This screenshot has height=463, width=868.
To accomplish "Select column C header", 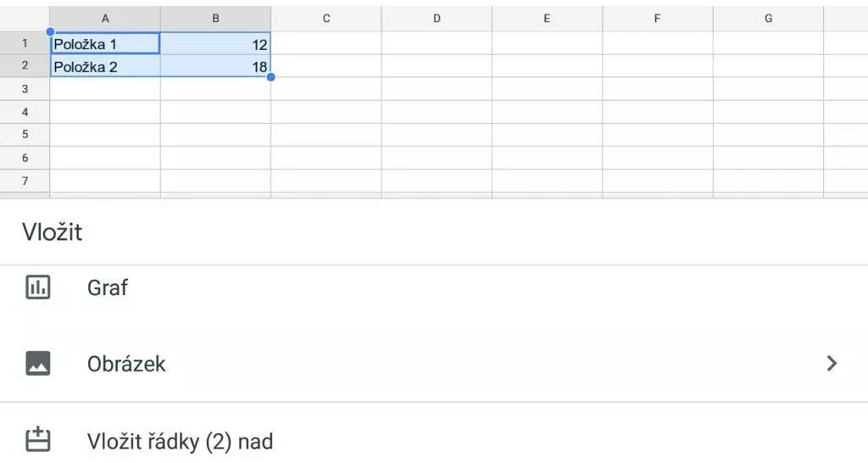I will tap(326, 19).
